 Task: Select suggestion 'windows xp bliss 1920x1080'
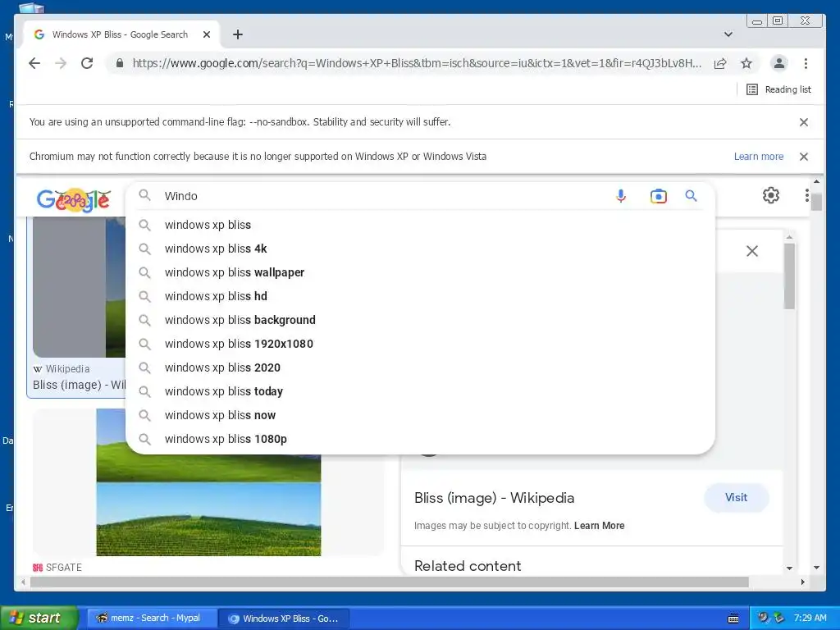click(x=420, y=344)
